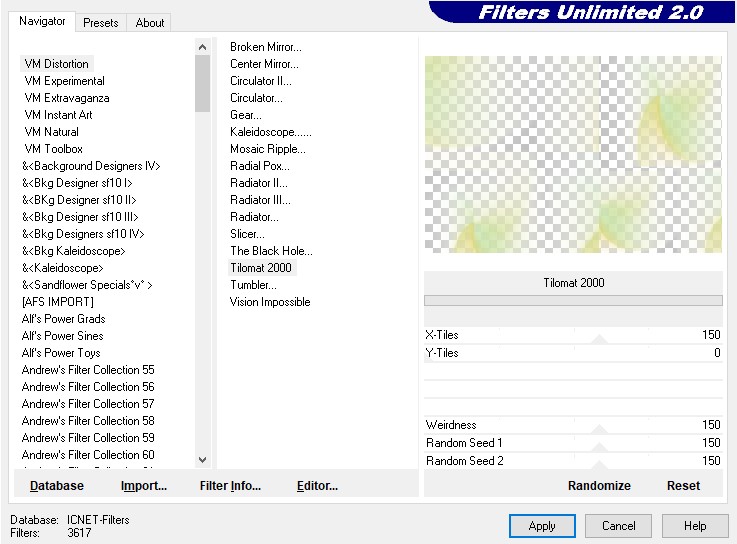Switch to the Presets tab

point(101,23)
